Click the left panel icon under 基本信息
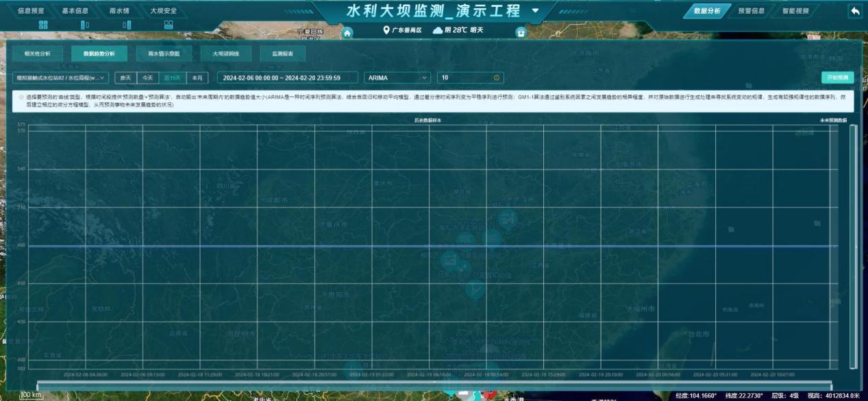Viewport: 868px width, 401px height. pos(85,25)
